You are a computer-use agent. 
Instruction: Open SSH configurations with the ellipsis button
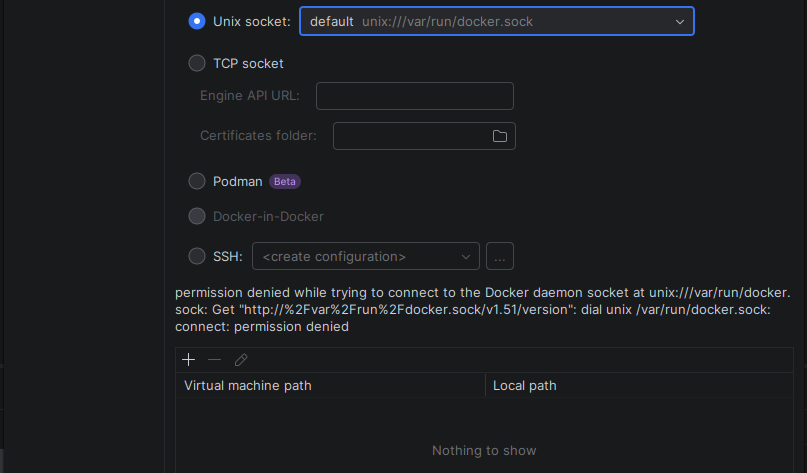[x=500, y=256]
